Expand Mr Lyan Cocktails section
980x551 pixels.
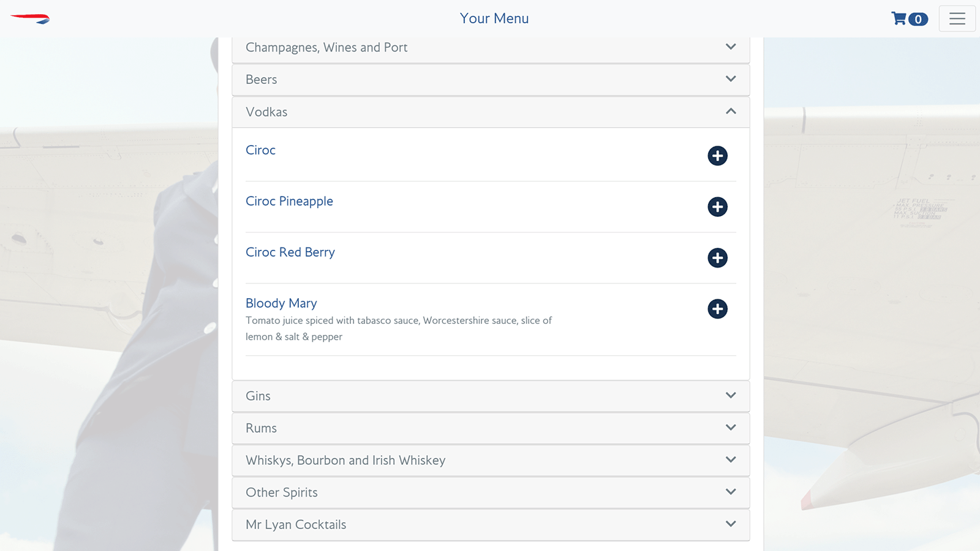(x=491, y=525)
